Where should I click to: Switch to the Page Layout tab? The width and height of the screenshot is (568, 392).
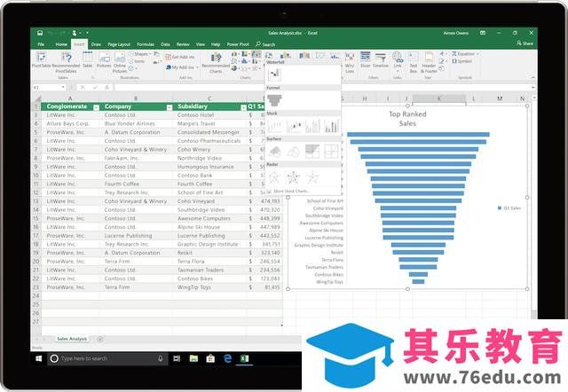coord(119,44)
